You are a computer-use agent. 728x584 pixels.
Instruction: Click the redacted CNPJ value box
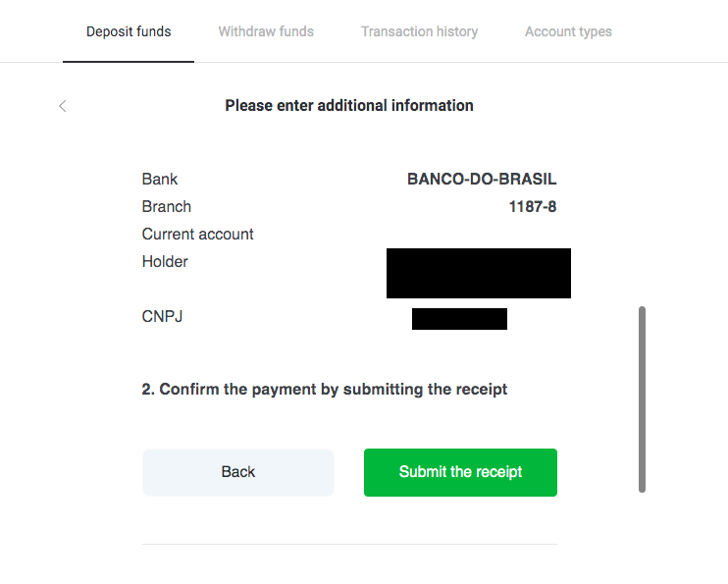(x=459, y=318)
